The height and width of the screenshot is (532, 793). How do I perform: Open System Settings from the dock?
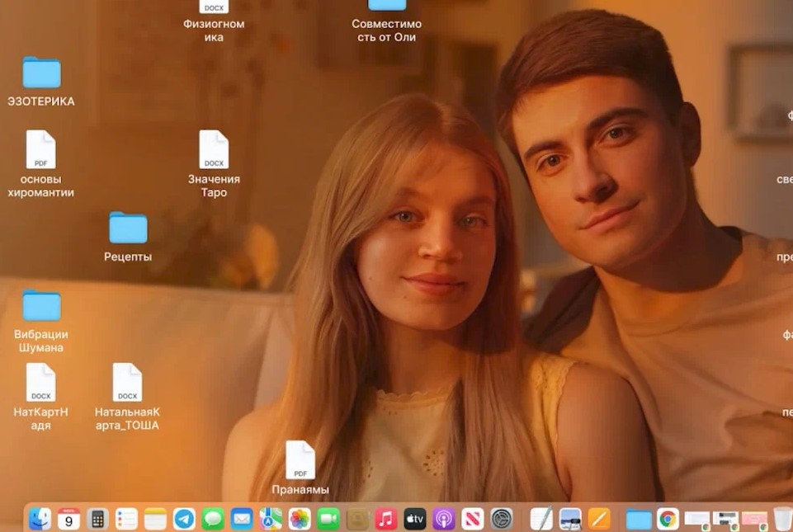(x=502, y=519)
